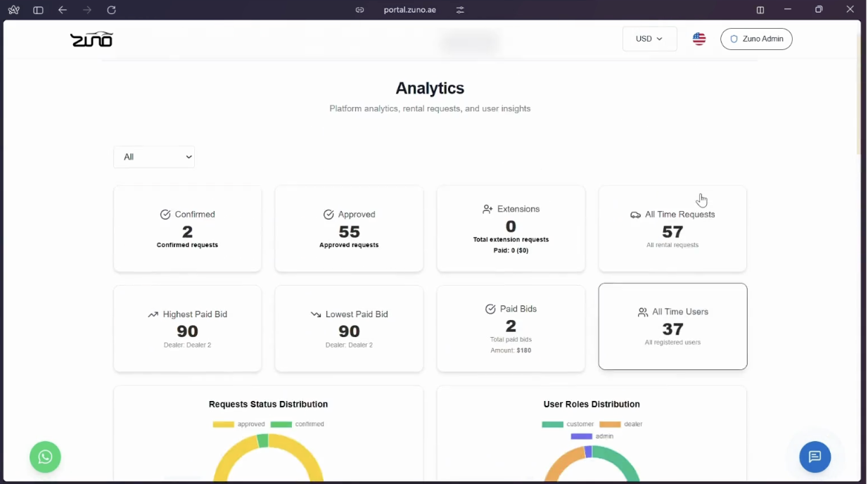Click the Analytics page heading
This screenshot has width=868, height=484.
(x=430, y=88)
